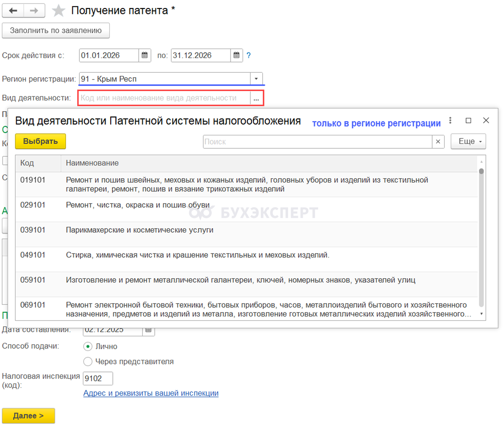Screen dimensions: 504x426
Task: Select the Через представителя radio option
Action: tap(88, 361)
